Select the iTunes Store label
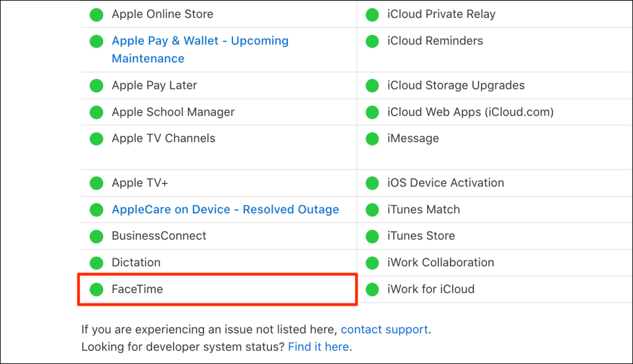Image resolution: width=633 pixels, height=364 pixels. click(421, 235)
